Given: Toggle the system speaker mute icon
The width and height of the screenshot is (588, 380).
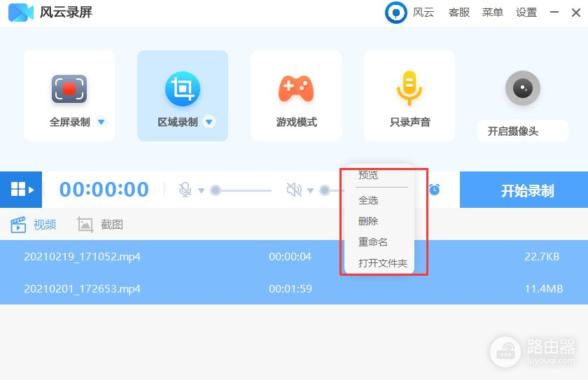Looking at the screenshot, I should point(294,190).
